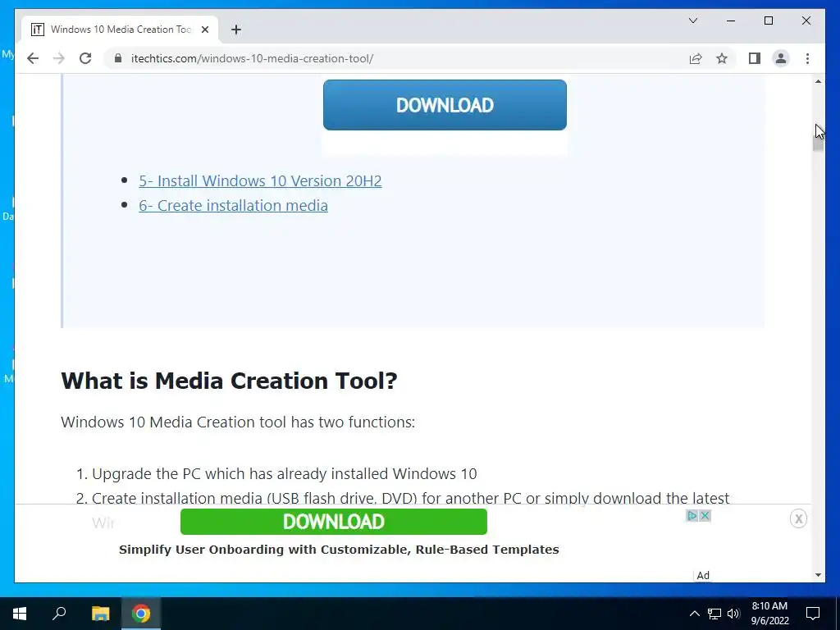The height and width of the screenshot is (630, 840).
Task: Open a new tab with plus
Action: pos(235,30)
